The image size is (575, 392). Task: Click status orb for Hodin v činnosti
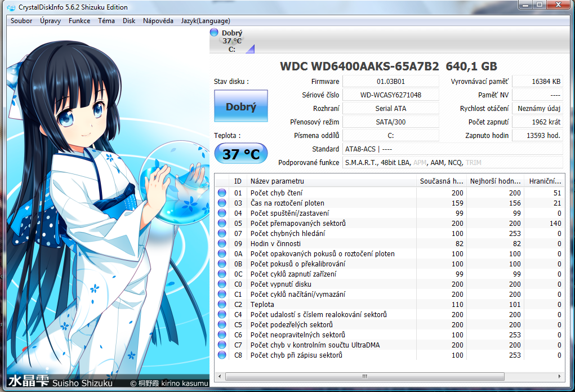coord(222,243)
